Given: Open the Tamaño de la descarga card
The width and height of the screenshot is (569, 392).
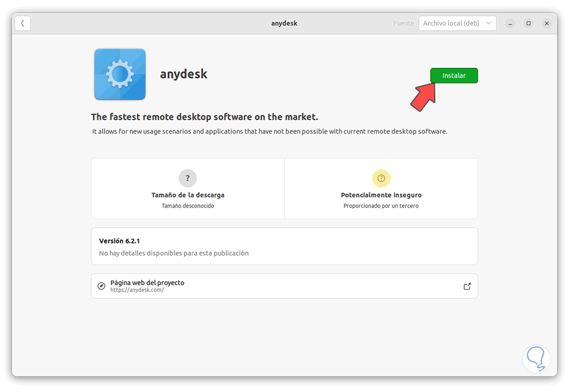Looking at the screenshot, I should 188,188.
